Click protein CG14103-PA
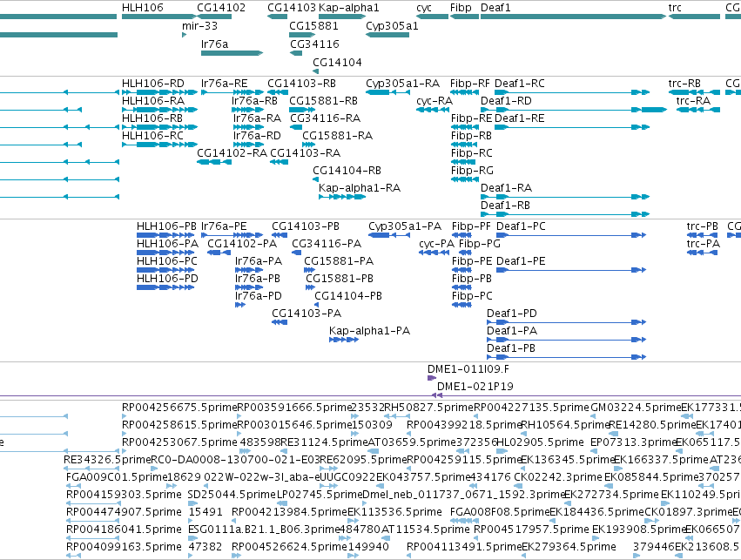This screenshot has height=560, width=741. (x=280, y=322)
